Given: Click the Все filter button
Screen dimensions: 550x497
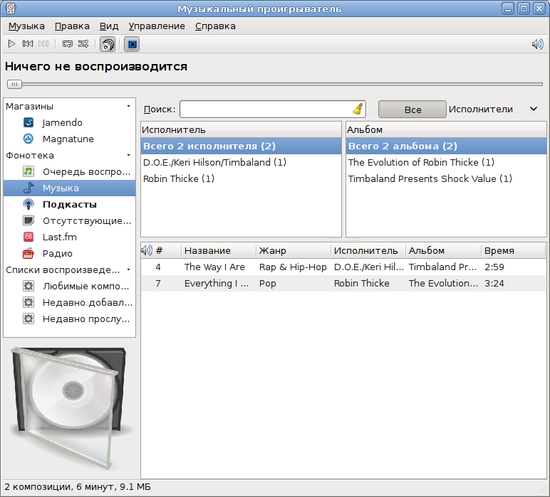Looking at the screenshot, I should pos(412,109).
